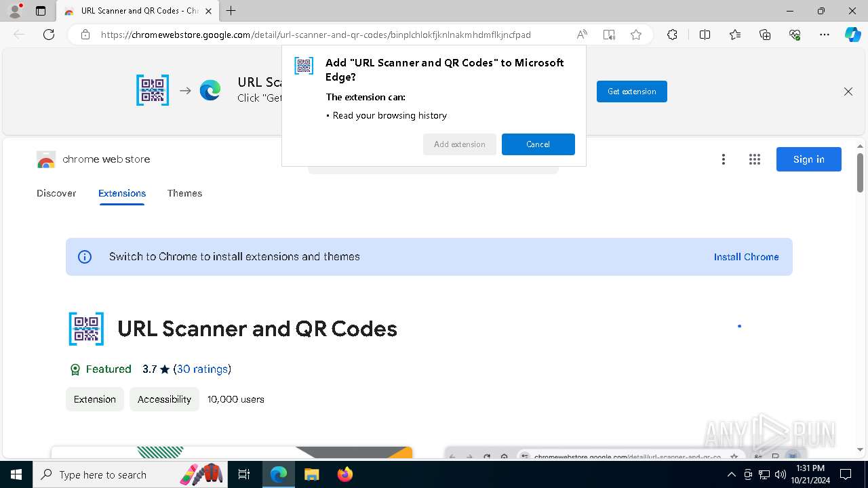Open the Google apps grid

[755, 159]
